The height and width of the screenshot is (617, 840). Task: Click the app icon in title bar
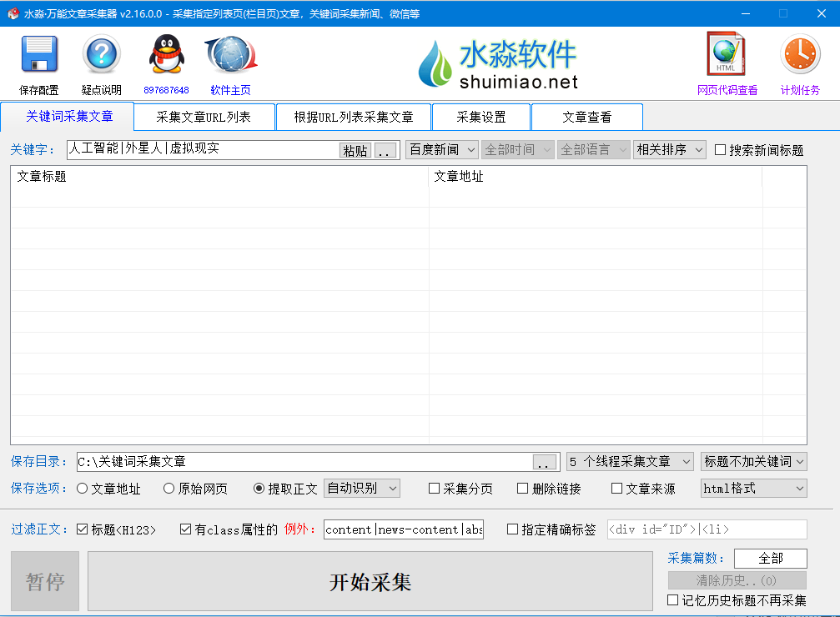pyautogui.click(x=13, y=13)
